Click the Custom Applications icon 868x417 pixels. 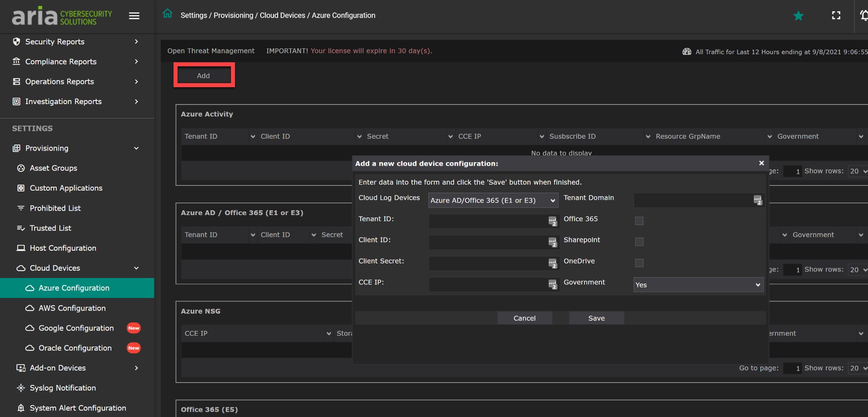pyautogui.click(x=21, y=188)
